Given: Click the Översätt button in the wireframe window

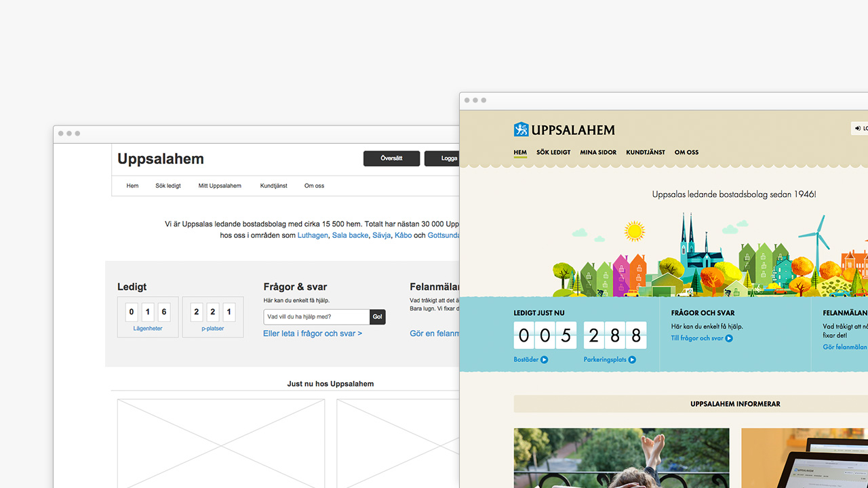Looking at the screenshot, I should point(391,159).
